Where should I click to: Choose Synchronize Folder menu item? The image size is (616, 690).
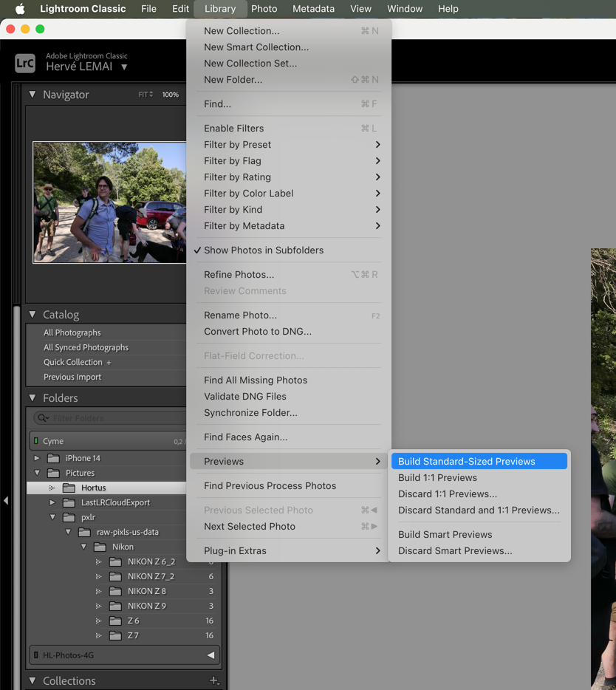tap(289, 412)
